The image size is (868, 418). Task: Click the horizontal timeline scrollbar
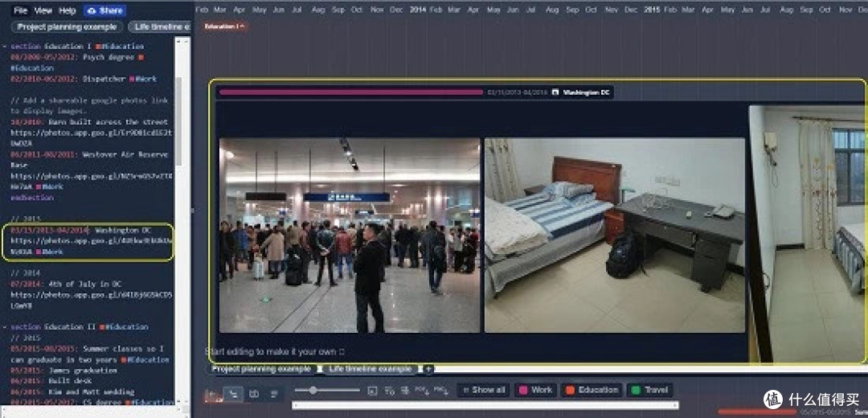click(x=485, y=406)
